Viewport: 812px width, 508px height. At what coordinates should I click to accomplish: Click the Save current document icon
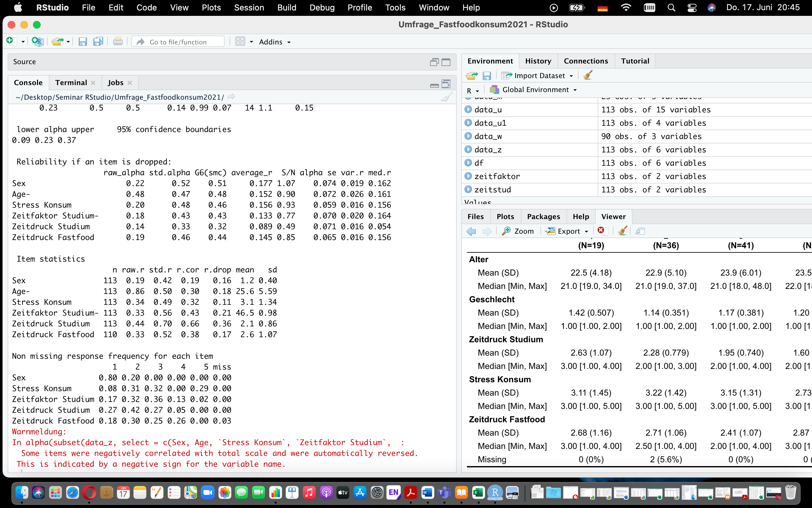click(x=82, y=42)
